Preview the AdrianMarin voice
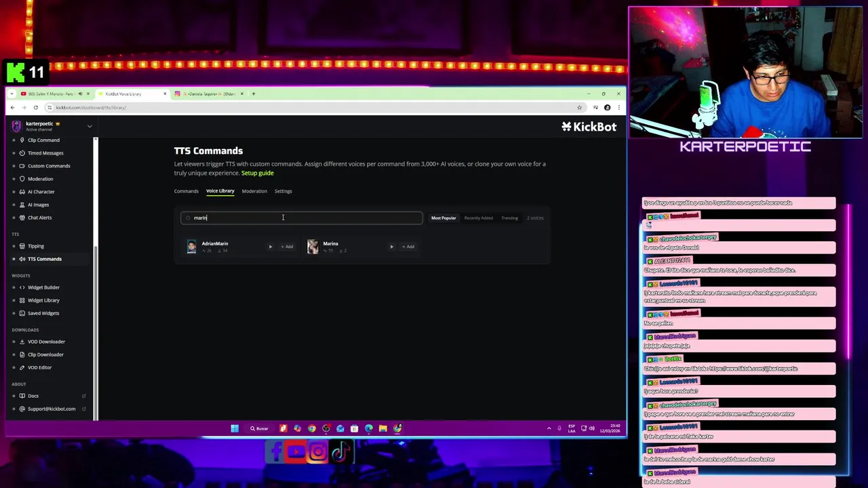 (x=271, y=247)
